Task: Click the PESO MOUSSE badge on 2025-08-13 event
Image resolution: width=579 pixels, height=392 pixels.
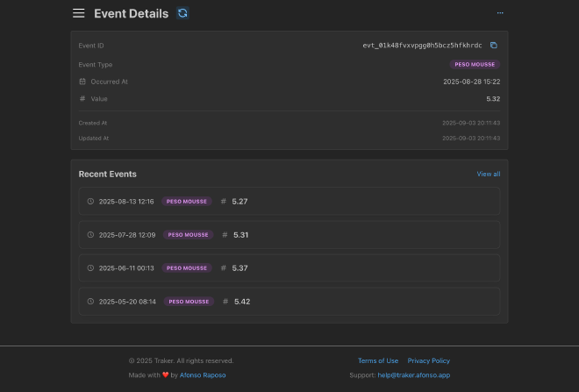Action: pyautogui.click(x=187, y=201)
